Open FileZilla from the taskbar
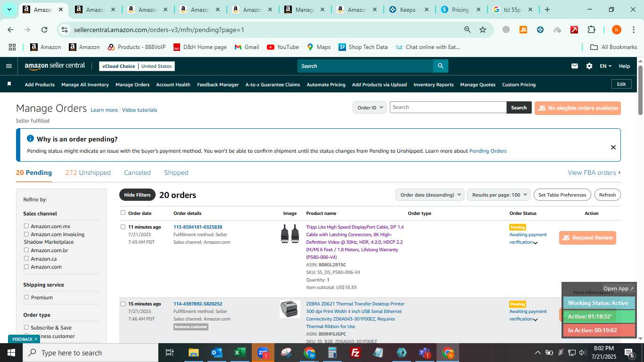This screenshot has width=644, height=362. pyautogui.click(x=355, y=353)
